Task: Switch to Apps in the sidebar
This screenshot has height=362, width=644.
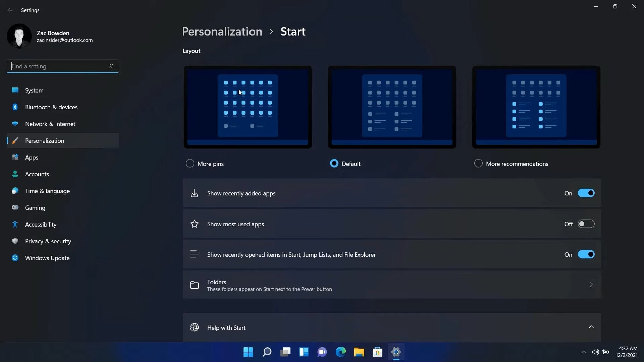Action: [32, 157]
